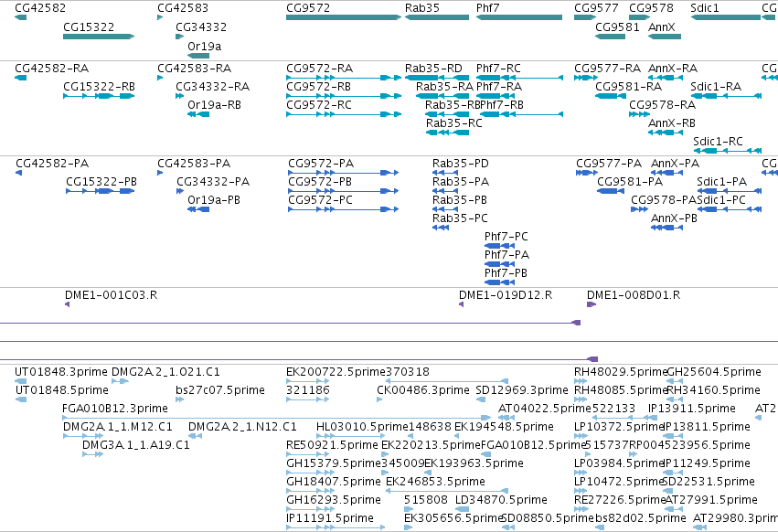
Task: Select EST 321186 label
Action: click(307, 390)
